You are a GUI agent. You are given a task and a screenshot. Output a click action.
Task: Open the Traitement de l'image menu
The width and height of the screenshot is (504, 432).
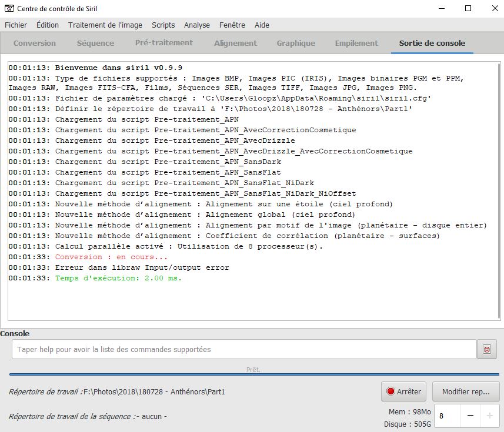click(105, 25)
